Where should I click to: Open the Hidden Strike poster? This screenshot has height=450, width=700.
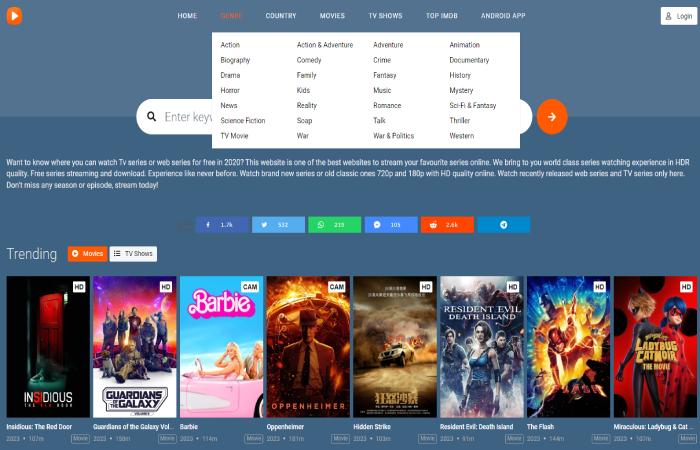(395, 347)
